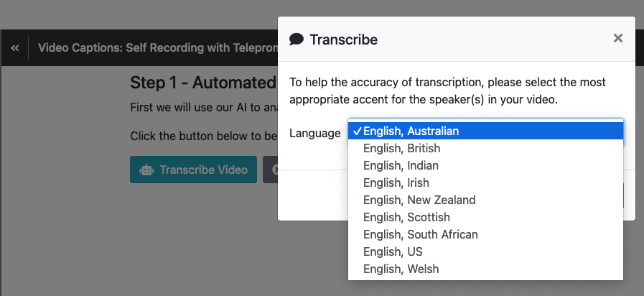Click the robot icon on Transcribe Video
This screenshot has width=644, height=296.
point(146,170)
